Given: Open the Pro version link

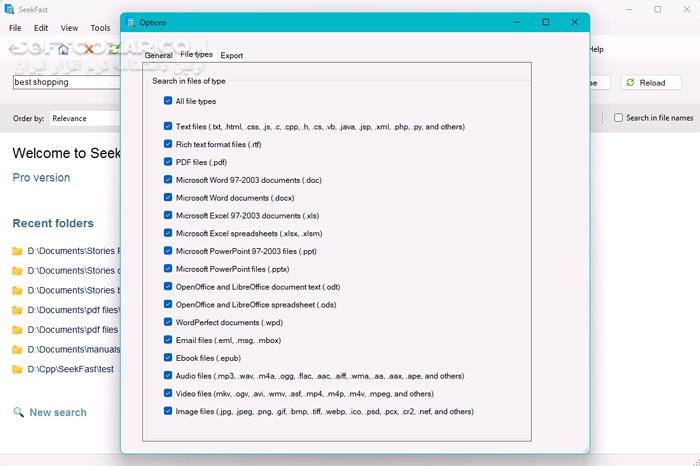Looking at the screenshot, I should [x=41, y=178].
